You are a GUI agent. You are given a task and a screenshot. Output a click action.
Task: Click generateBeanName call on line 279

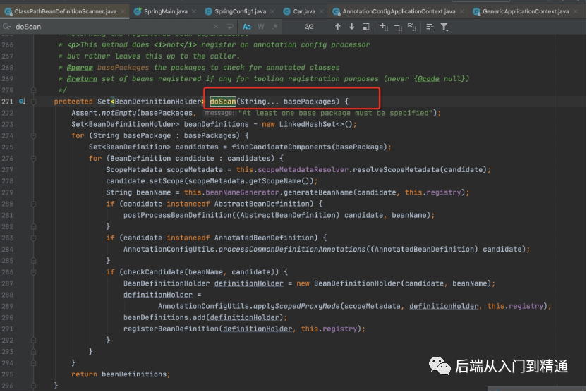(317, 192)
